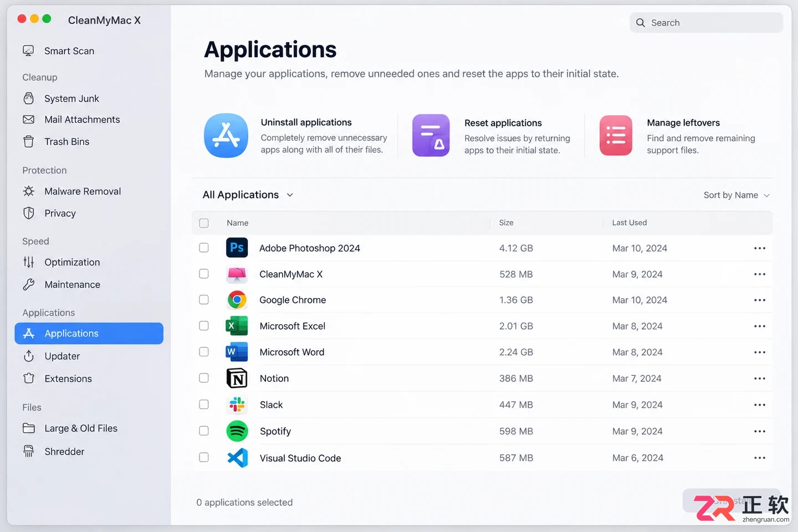Click the Malware Removal biohazard icon
798x532 pixels.
click(x=28, y=191)
